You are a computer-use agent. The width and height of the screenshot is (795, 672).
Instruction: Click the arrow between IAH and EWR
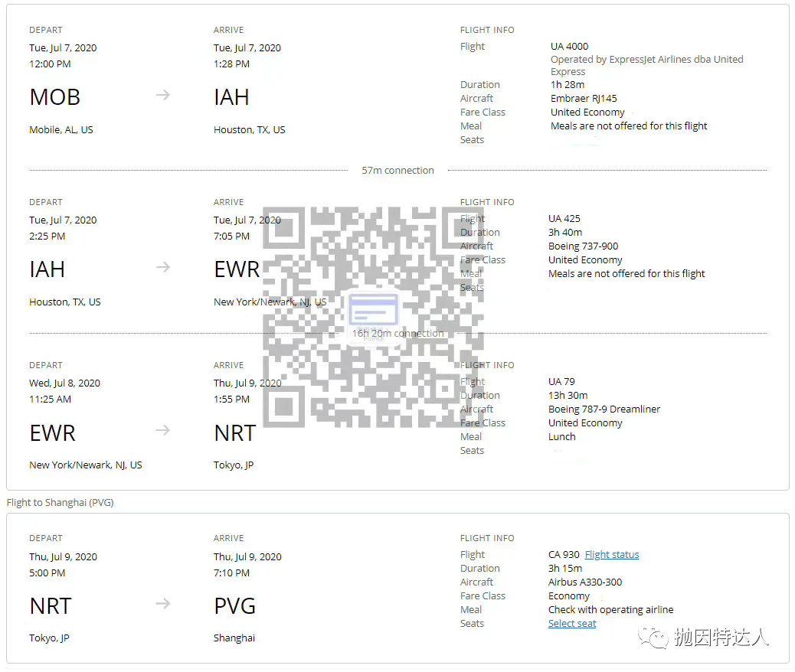(162, 268)
